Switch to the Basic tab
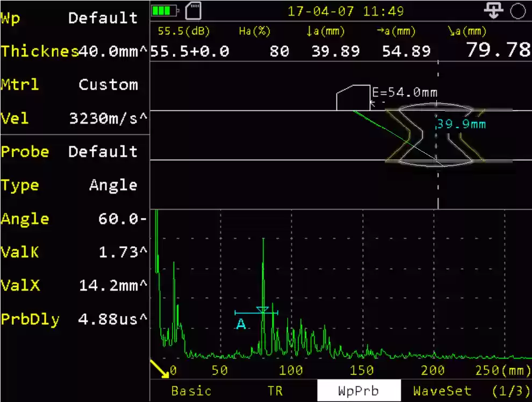The image size is (532, 402). 191,391
